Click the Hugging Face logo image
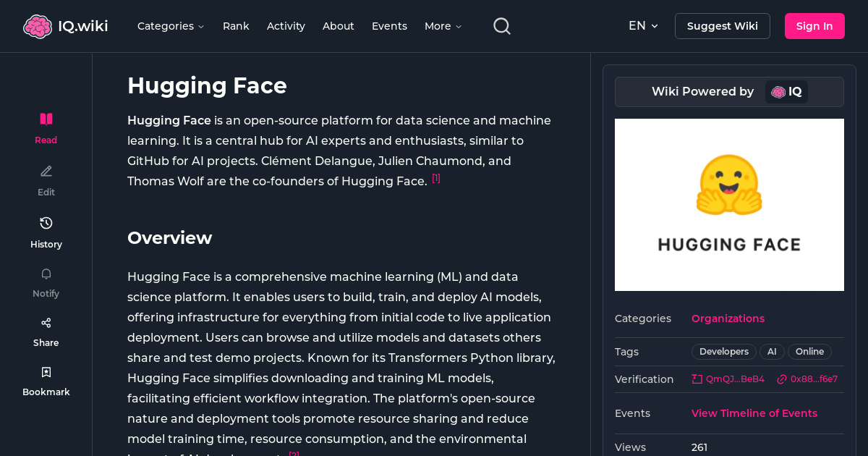 click(x=729, y=205)
